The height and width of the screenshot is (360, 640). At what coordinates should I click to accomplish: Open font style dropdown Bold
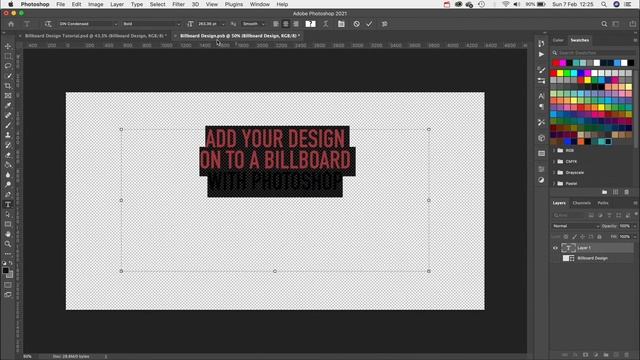(x=151, y=24)
